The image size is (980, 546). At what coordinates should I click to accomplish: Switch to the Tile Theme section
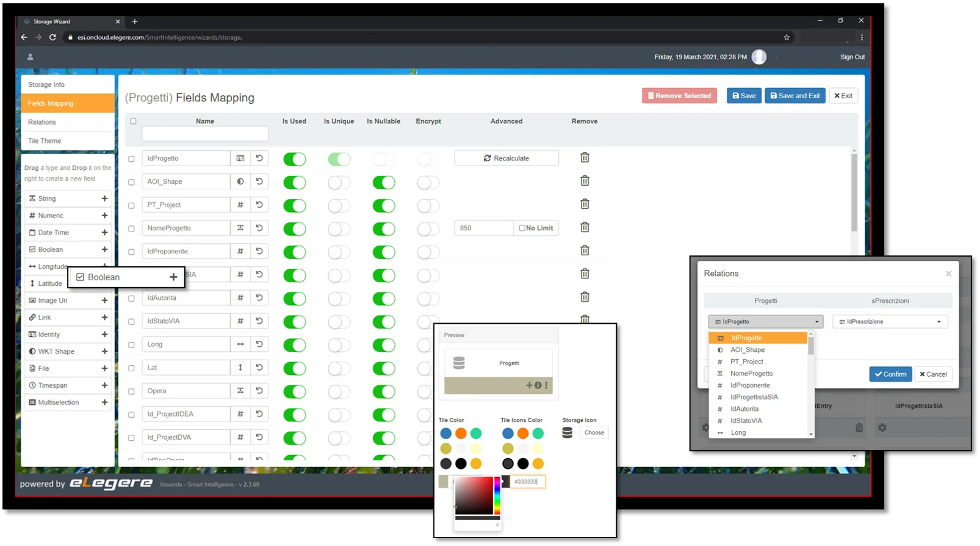pyautogui.click(x=68, y=140)
